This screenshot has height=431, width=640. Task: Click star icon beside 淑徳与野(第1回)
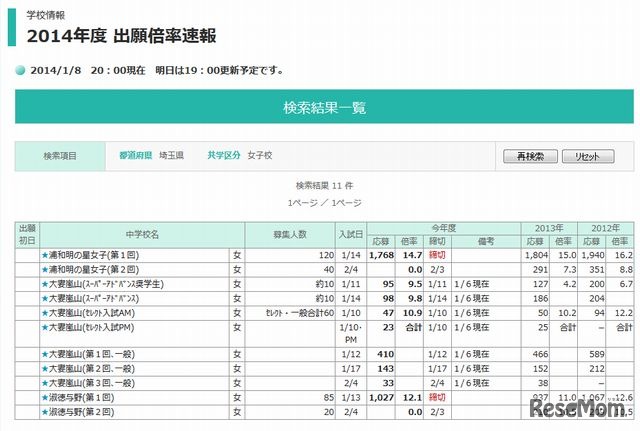pos(45,398)
